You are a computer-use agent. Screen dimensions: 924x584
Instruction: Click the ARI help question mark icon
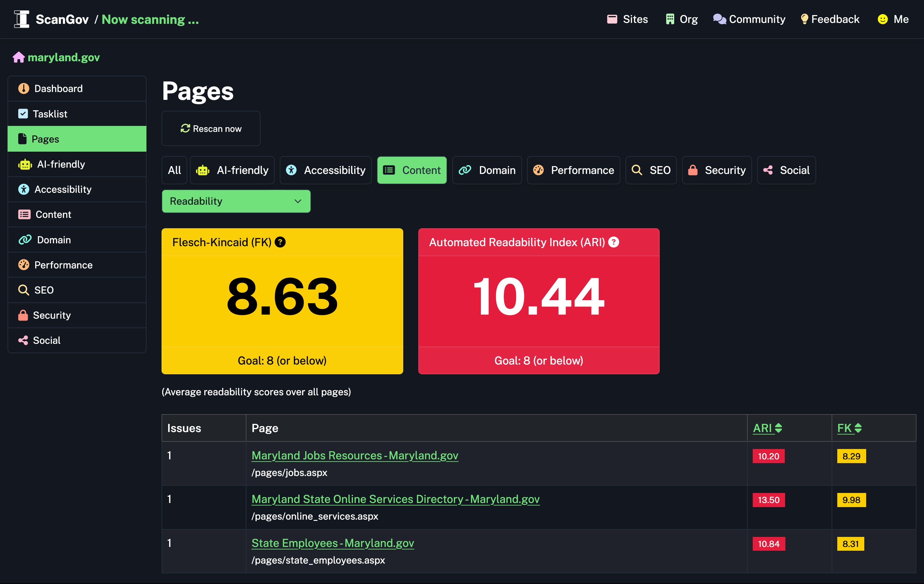tap(613, 242)
